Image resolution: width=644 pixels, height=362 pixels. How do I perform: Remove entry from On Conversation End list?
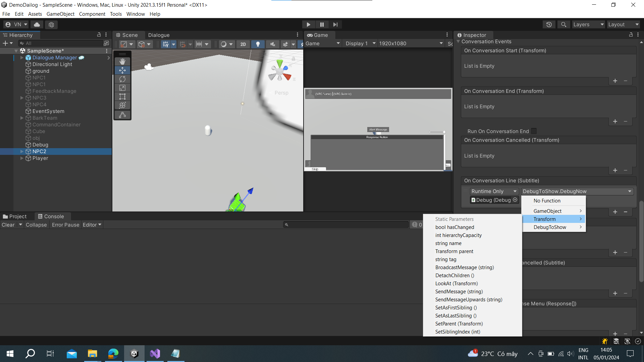point(626,121)
